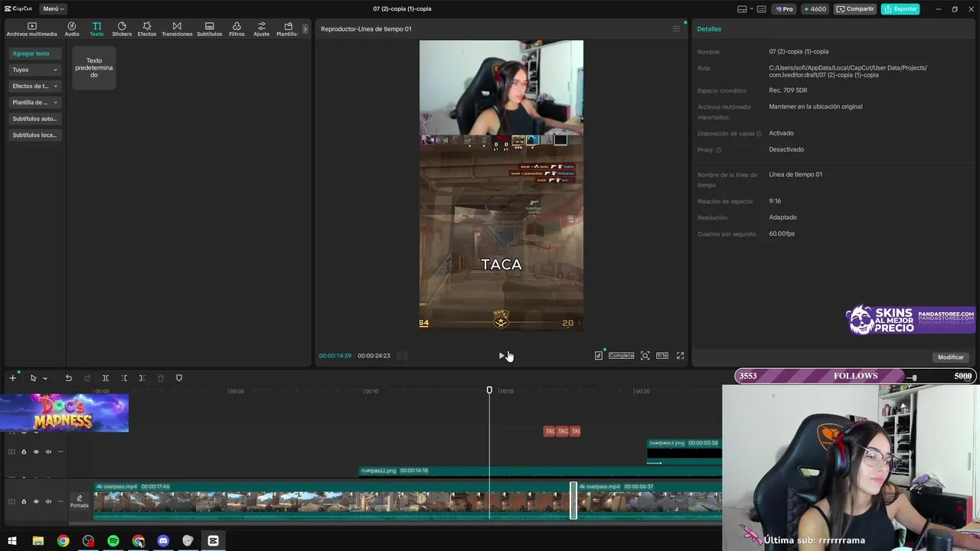The height and width of the screenshot is (551, 980).
Task: Open the Subtítulos tab
Action: coord(209,29)
